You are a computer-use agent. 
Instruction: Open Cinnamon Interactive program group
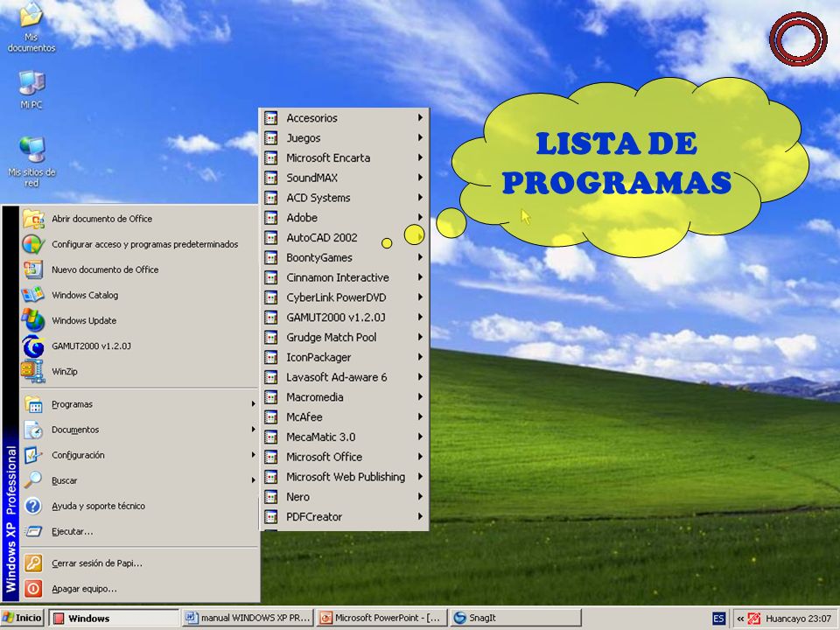click(344, 277)
